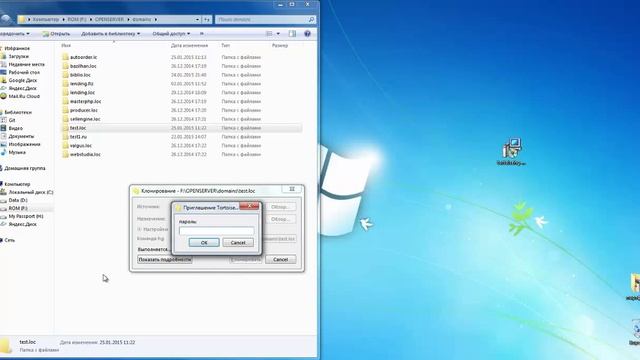Select the bazilhan.loc folder icon

(65, 66)
